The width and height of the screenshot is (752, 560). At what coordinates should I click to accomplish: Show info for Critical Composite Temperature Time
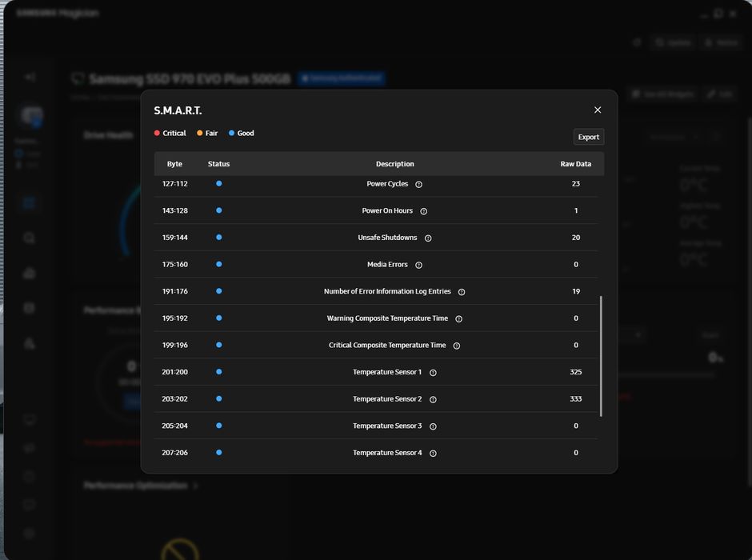coord(457,346)
